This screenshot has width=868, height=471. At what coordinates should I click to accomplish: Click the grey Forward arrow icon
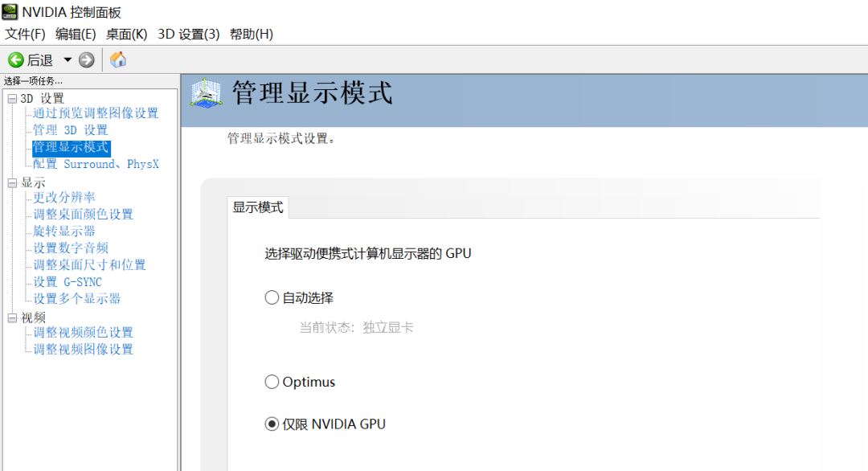coord(86,59)
